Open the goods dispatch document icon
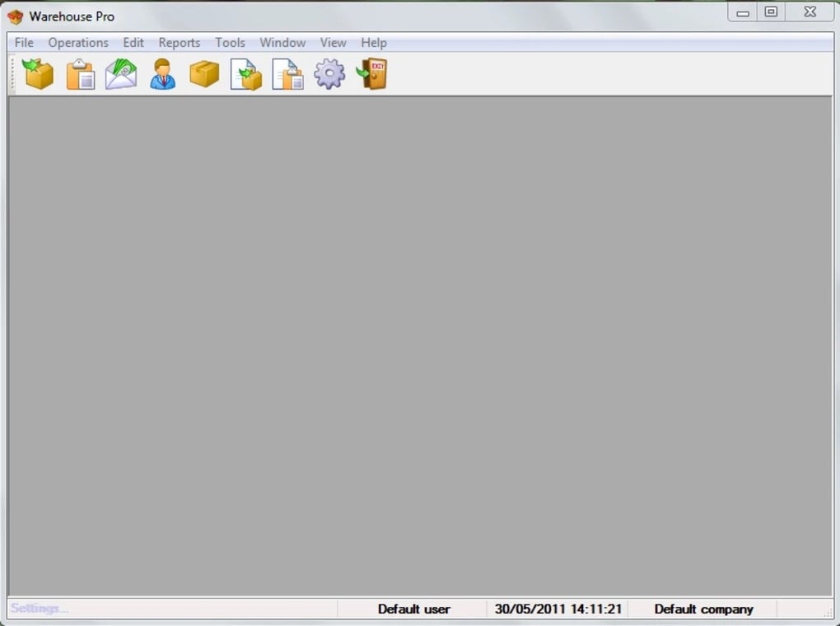The height and width of the screenshot is (626, 840). tap(245, 73)
